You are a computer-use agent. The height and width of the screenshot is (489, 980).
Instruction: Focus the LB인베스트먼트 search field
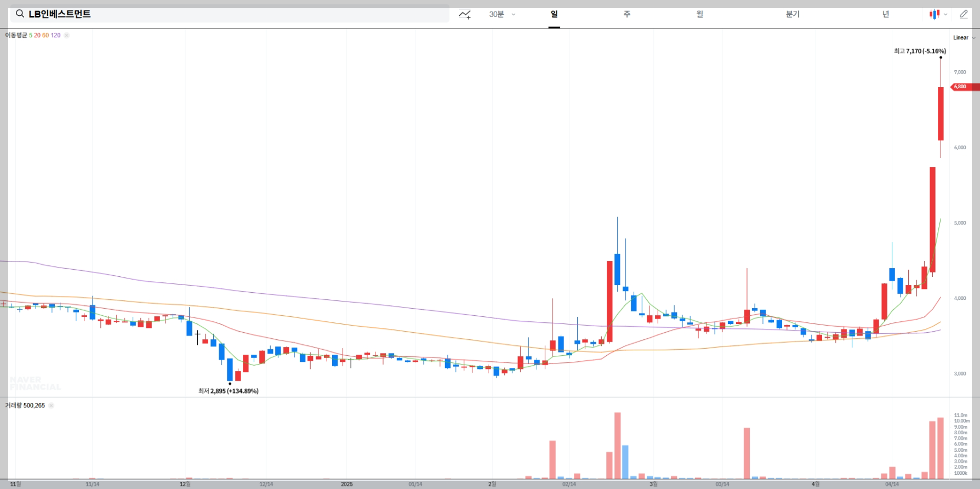pyautogui.click(x=230, y=14)
